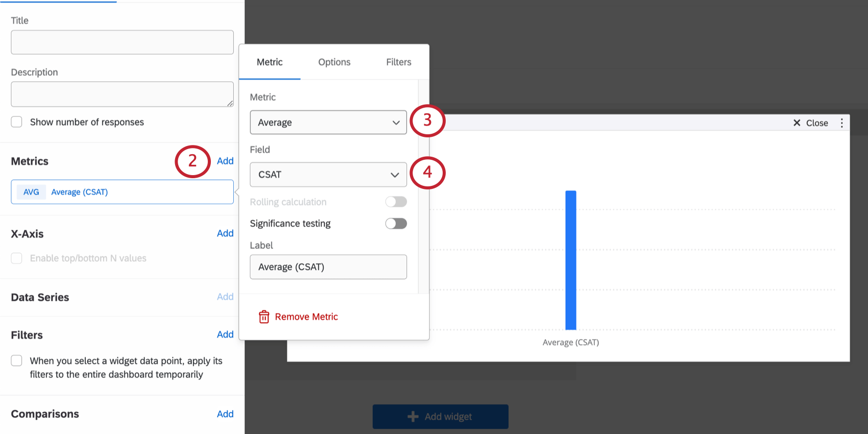Check the apply widget filters to dashboard option
The image size is (868, 434).
pyautogui.click(x=17, y=361)
